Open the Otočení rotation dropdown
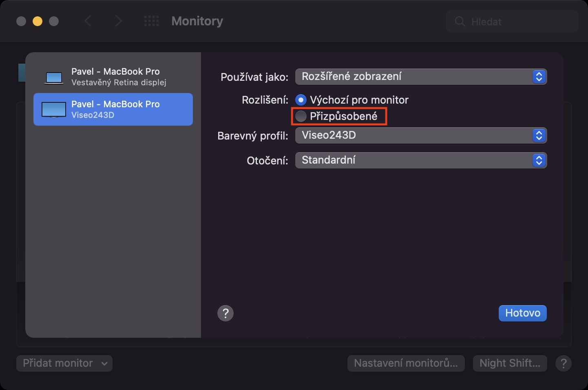Viewport: 588px width, 390px height. 420,160
